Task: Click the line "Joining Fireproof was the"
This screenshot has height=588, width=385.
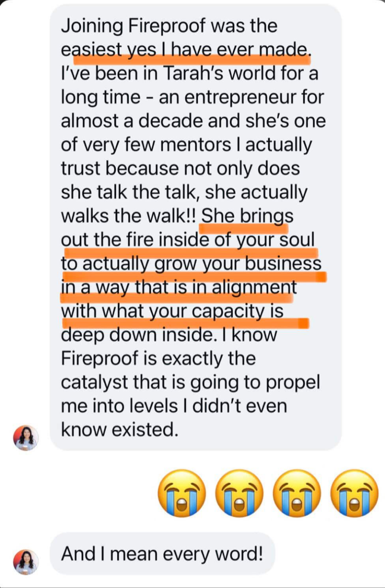Action: [169, 26]
